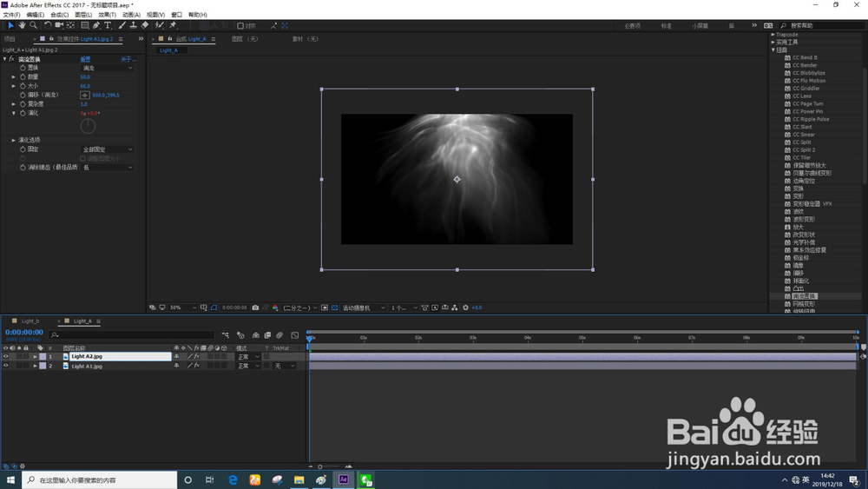Open the 活动摄像机 camera view dropdown
Screen dimensions: 868x489
364,307
